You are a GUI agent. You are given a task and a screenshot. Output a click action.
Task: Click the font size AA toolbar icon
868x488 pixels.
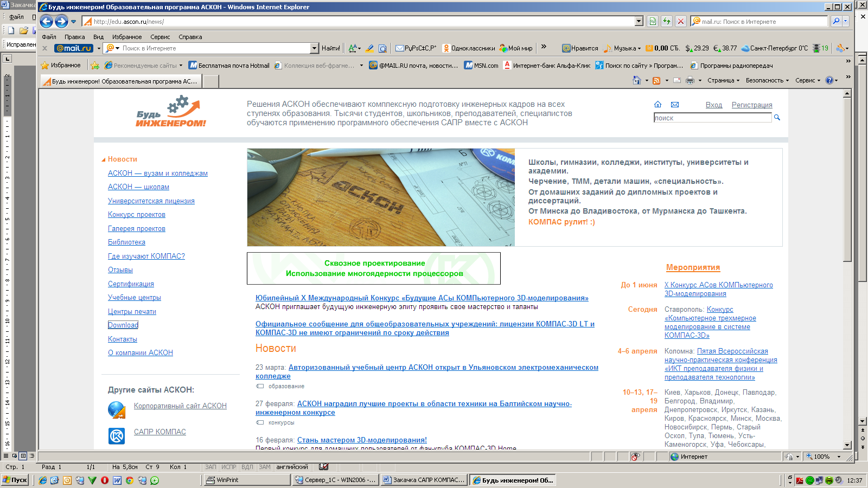(x=354, y=48)
